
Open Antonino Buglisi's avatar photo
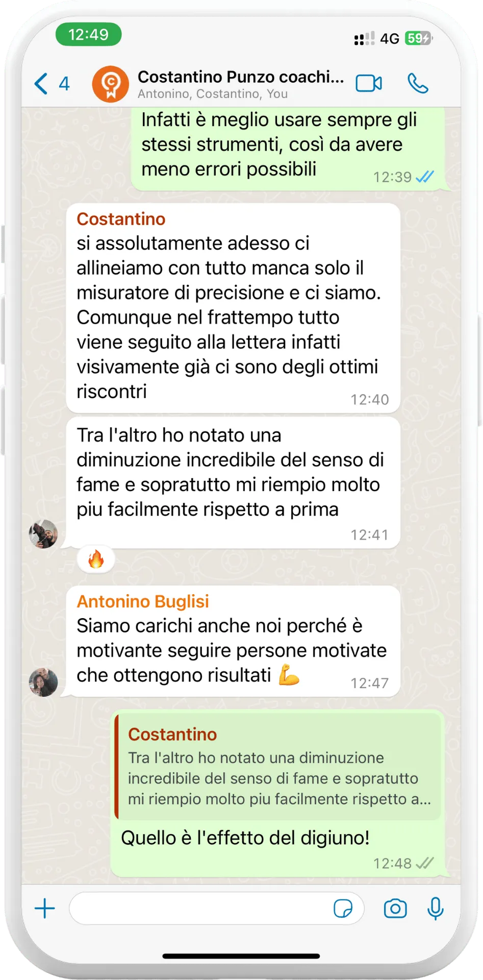point(43,682)
